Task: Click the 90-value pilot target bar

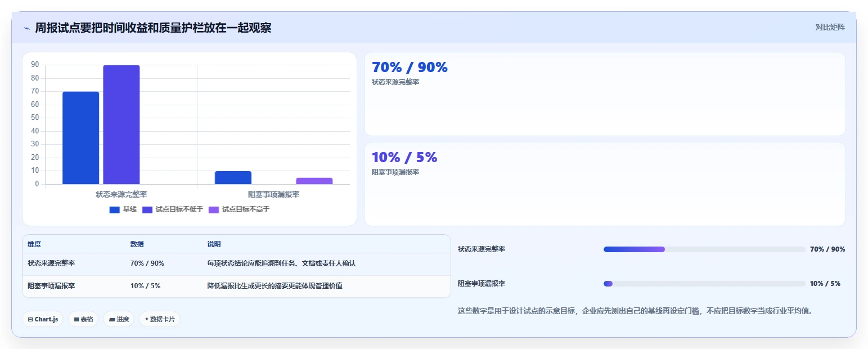Action: point(121,124)
